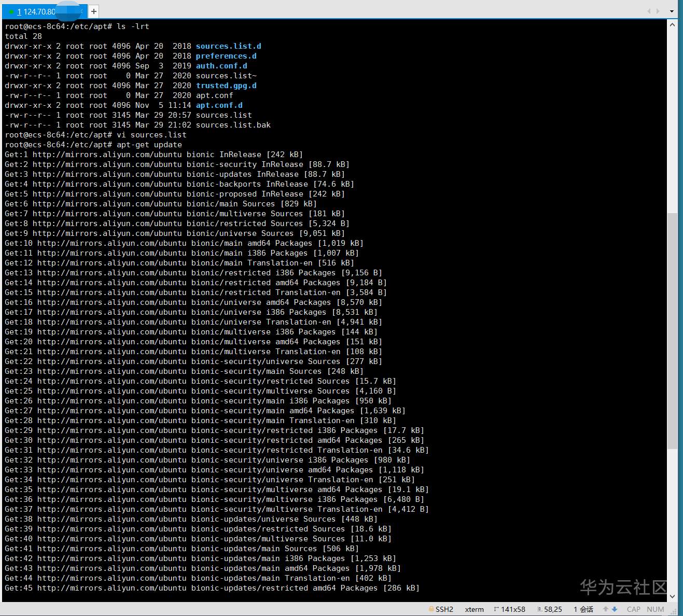Click the 'ls -lrt' command text
683x616 pixels.
click(133, 26)
